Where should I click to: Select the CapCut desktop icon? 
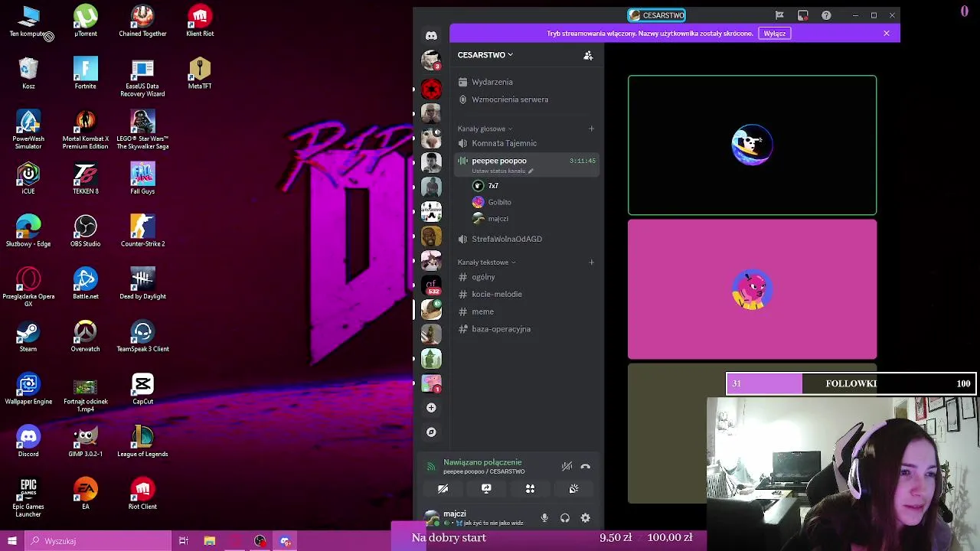click(x=142, y=389)
